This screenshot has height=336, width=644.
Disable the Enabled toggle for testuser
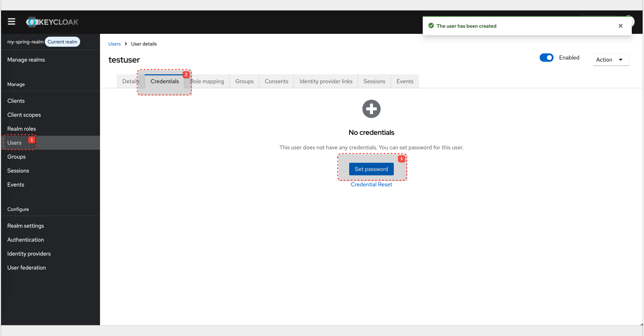tap(546, 58)
